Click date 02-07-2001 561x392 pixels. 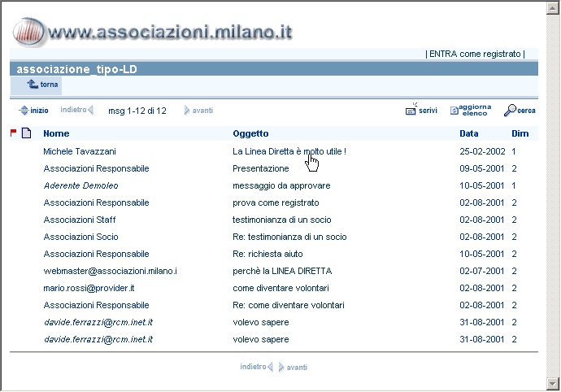tap(481, 271)
